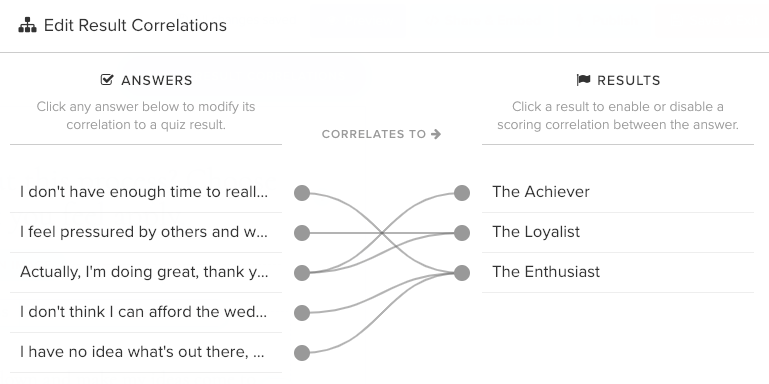Click the dot beside "Actually, I'm doing great"
This screenshot has height=384, width=769.
(302, 273)
